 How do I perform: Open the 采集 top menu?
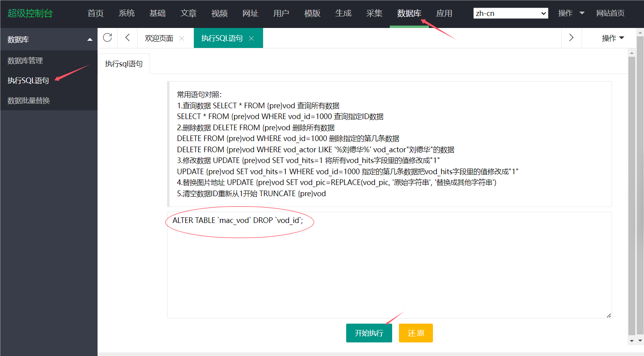pos(374,13)
